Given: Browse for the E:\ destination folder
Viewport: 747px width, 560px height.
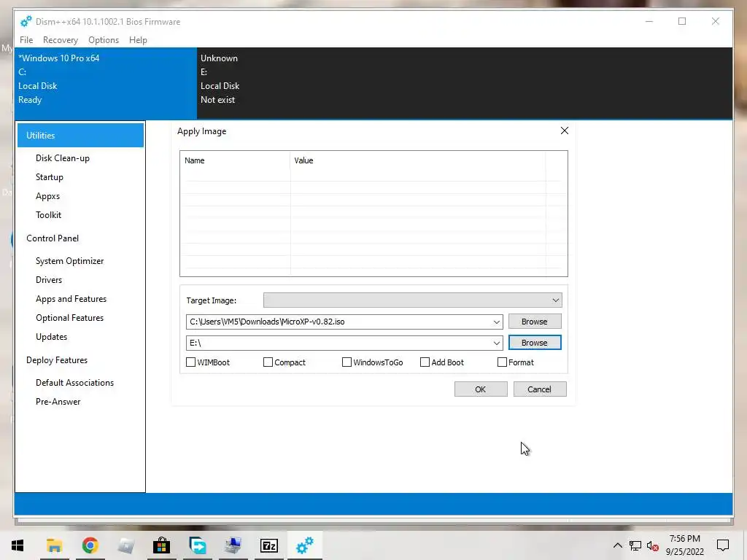Looking at the screenshot, I should (x=535, y=343).
